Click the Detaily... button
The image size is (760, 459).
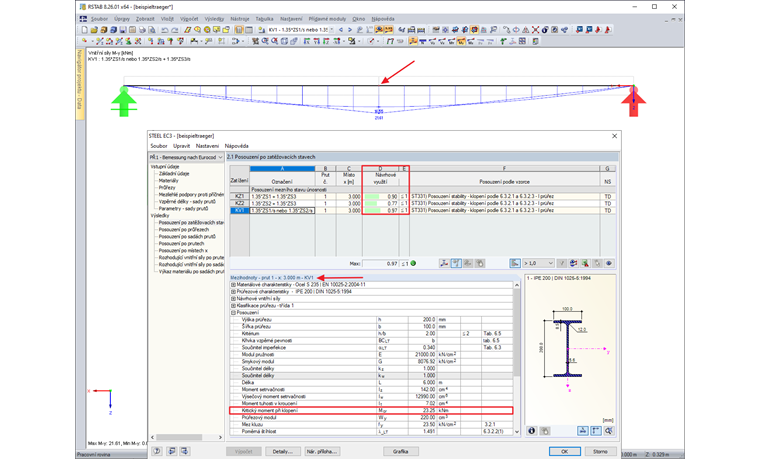[x=283, y=451]
